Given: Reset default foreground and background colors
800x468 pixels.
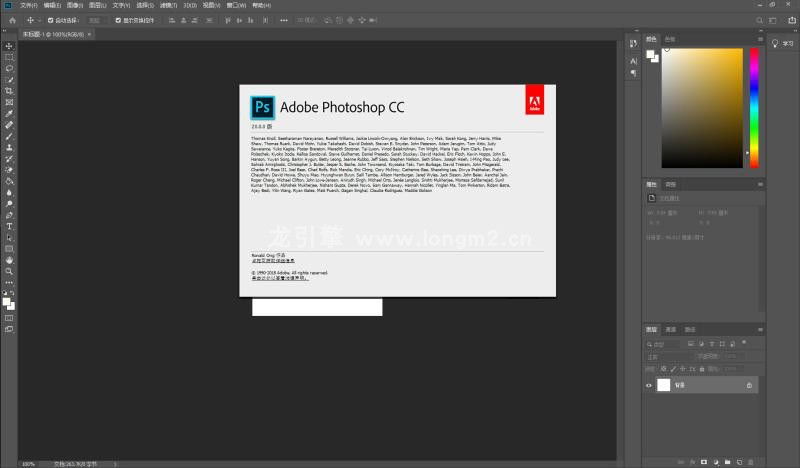Looking at the screenshot, I should pos(5,293).
